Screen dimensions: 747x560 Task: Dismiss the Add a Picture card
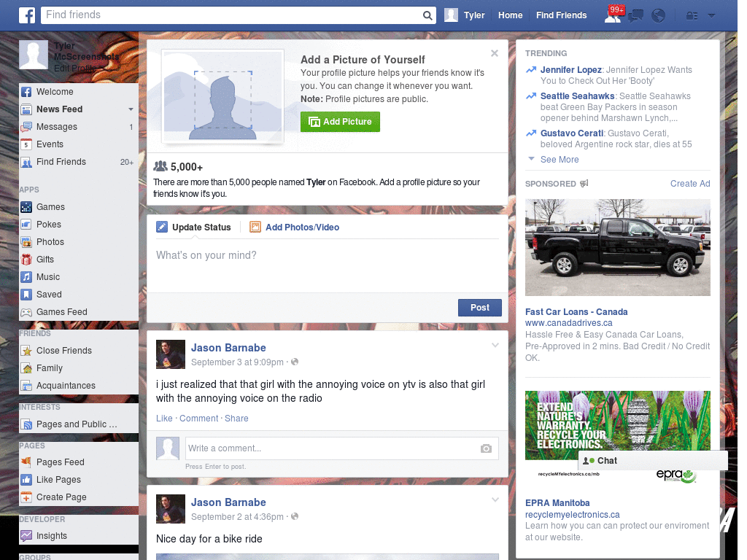[495, 53]
